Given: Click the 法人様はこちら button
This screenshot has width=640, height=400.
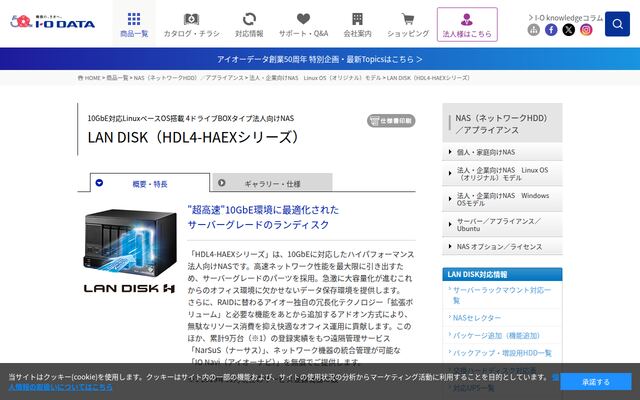Looking at the screenshot, I should [x=467, y=24].
